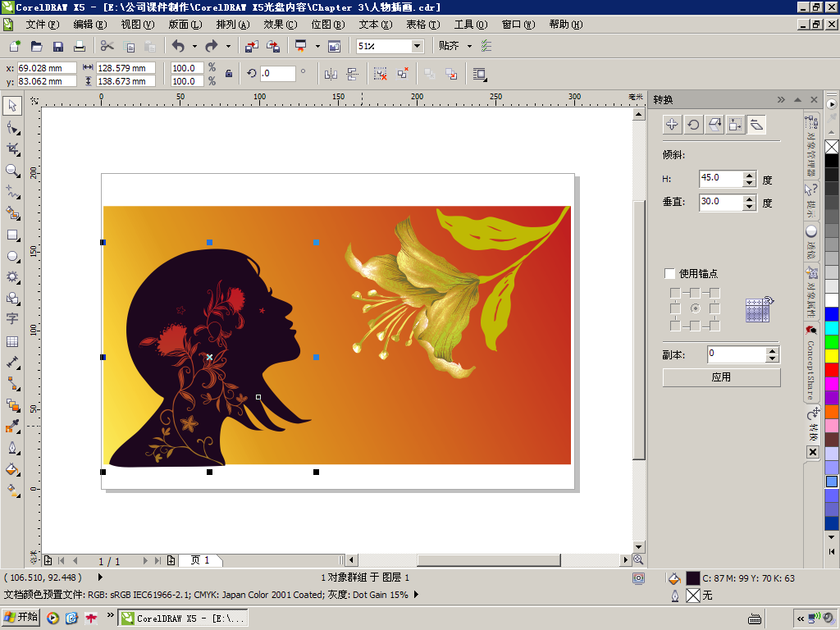Select the Crop tool
The height and width of the screenshot is (630, 840).
(12, 149)
